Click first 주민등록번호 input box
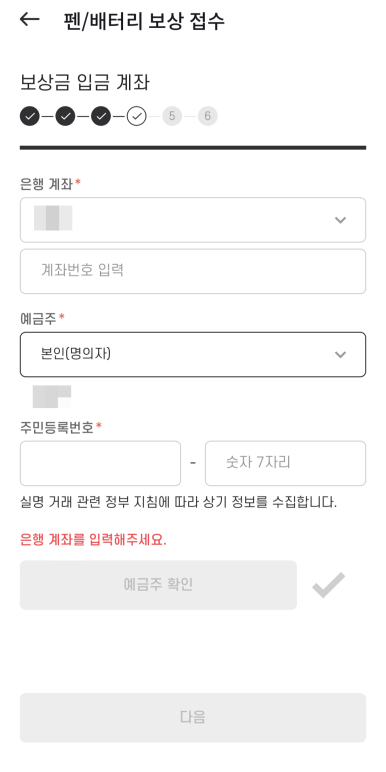The image size is (386, 772). point(100,463)
